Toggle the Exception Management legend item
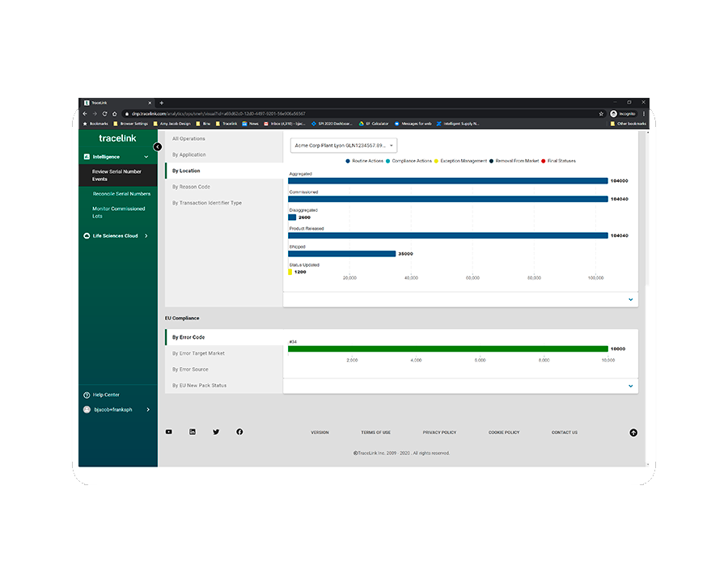This screenshot has height=566, width=728. pyautogui.click(x=460, y=161)
